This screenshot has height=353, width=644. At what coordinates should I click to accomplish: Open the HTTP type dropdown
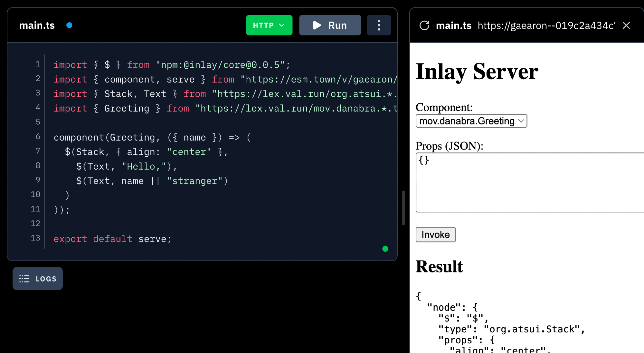pyautogui.click(x=269, y=25)
